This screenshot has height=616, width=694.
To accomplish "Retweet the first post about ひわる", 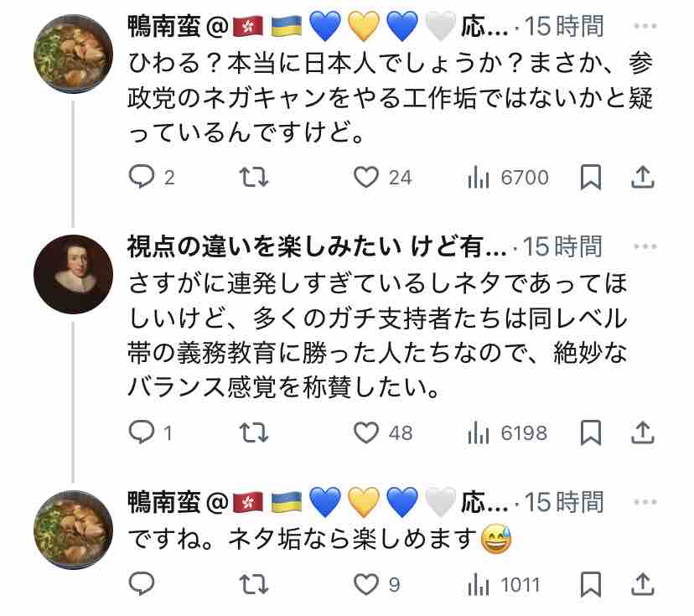I will (x=254, y=177).
